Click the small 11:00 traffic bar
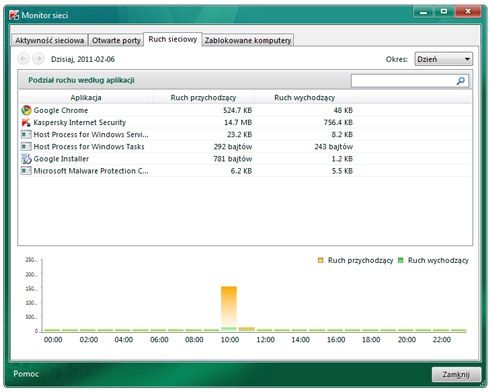Image resolution: width=490 pixels, height=392 pixels. coord(247,329)
